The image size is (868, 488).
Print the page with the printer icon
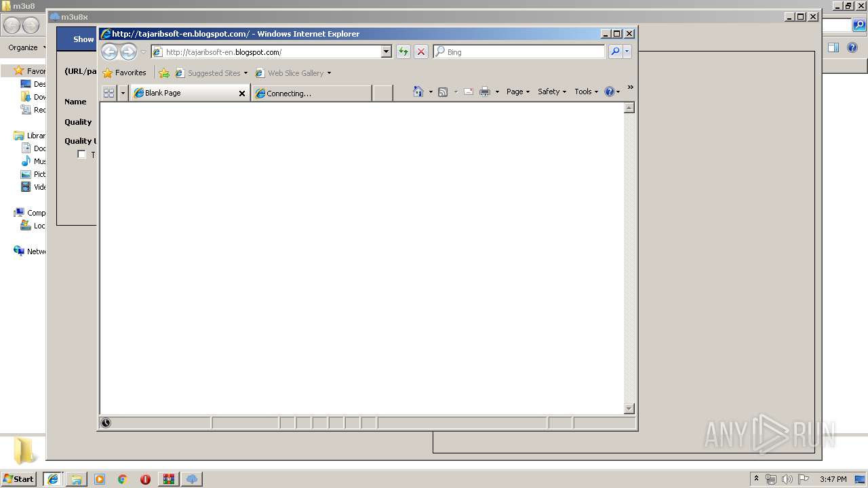click(x=485, y=91)
